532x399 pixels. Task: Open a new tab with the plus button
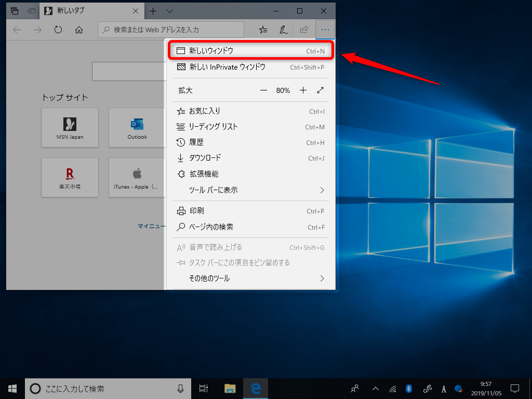153,10
